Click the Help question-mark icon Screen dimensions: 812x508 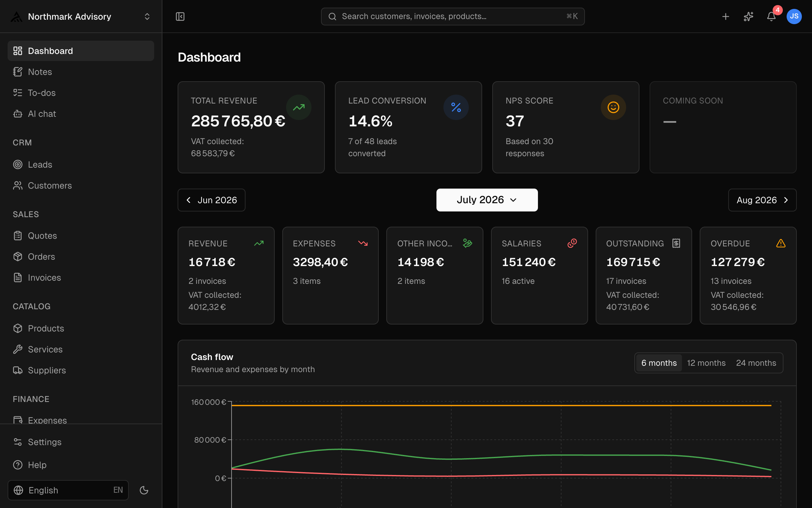[18, 465]
